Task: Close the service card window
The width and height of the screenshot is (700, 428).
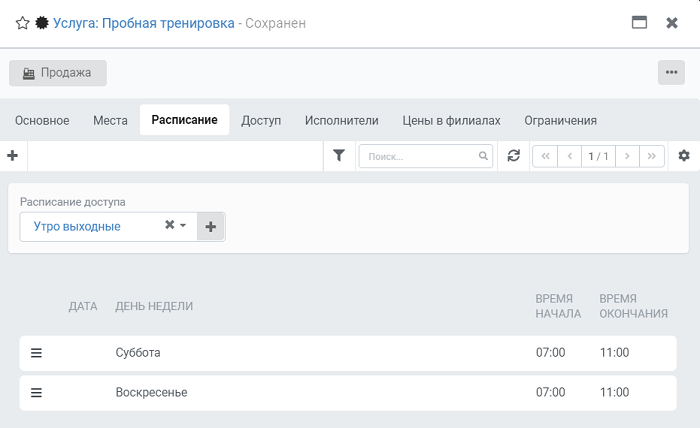Action: point(672,23)
